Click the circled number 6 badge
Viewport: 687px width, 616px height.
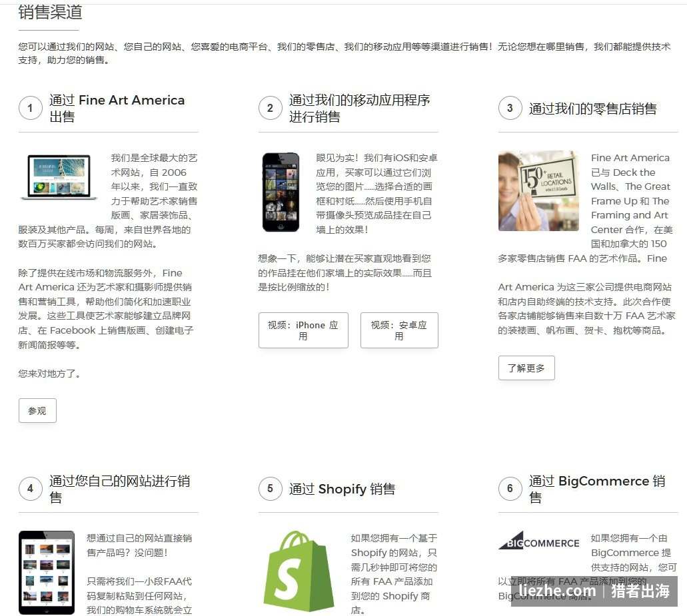(x=510, y=488)
